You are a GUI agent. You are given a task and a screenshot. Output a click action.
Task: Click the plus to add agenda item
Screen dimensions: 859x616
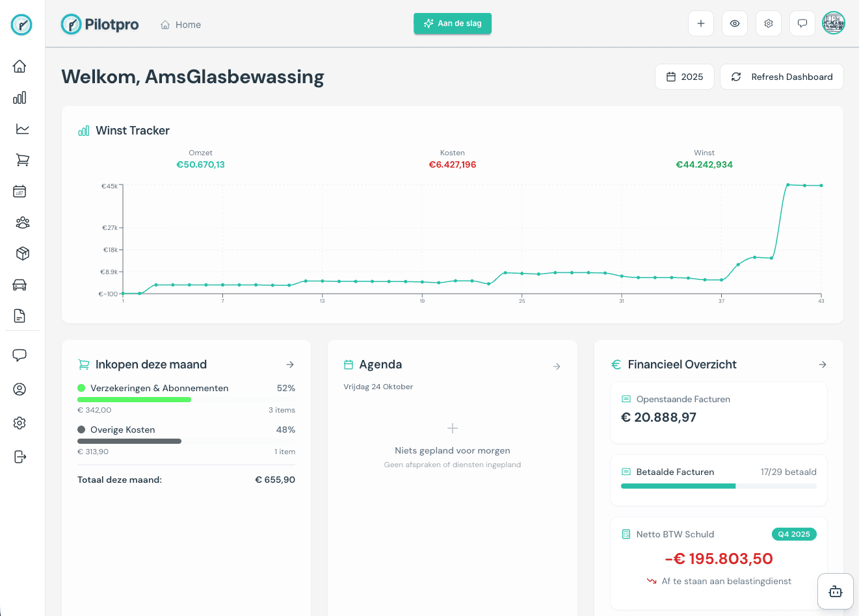coord(453,428)
